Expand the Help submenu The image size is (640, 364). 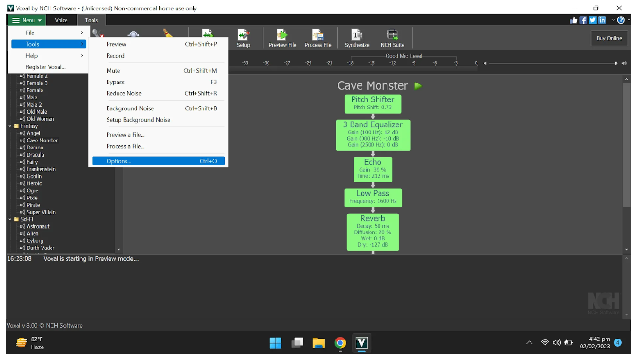(x=49, y=56)
